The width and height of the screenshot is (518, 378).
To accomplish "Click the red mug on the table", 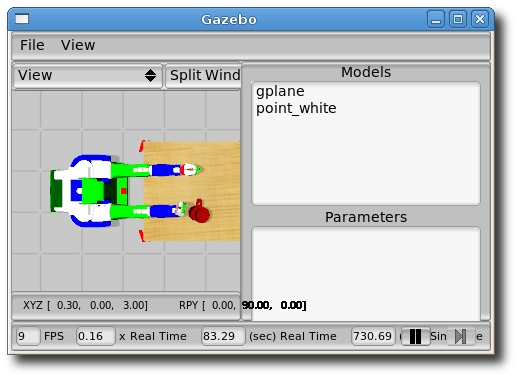I will point(199,212).
